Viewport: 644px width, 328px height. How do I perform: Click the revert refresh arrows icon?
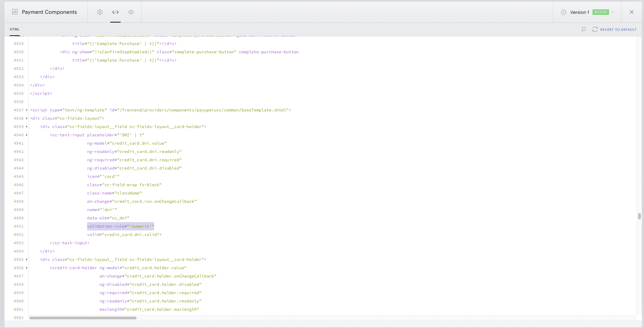[595, 29]
